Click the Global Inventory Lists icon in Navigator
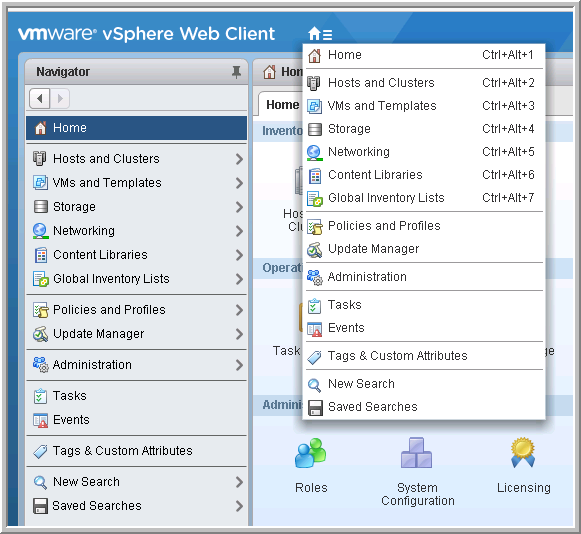581x534 pixels. click(41, 279)
